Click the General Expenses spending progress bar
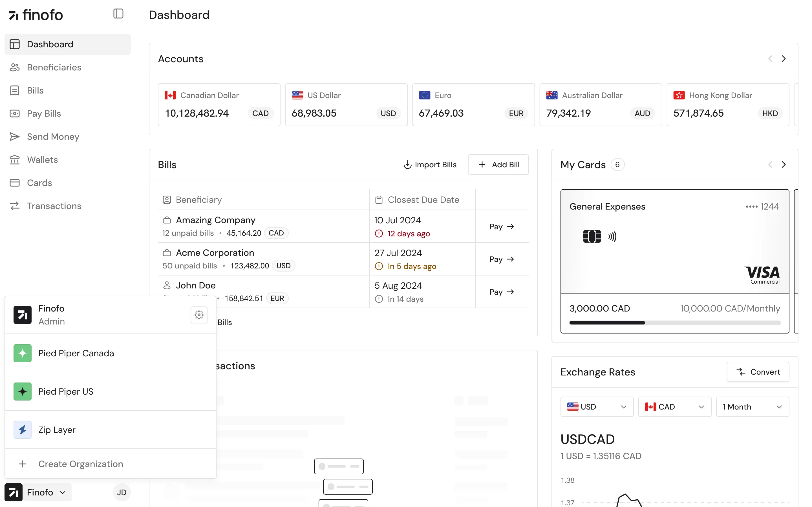 [x=674, y=323]
